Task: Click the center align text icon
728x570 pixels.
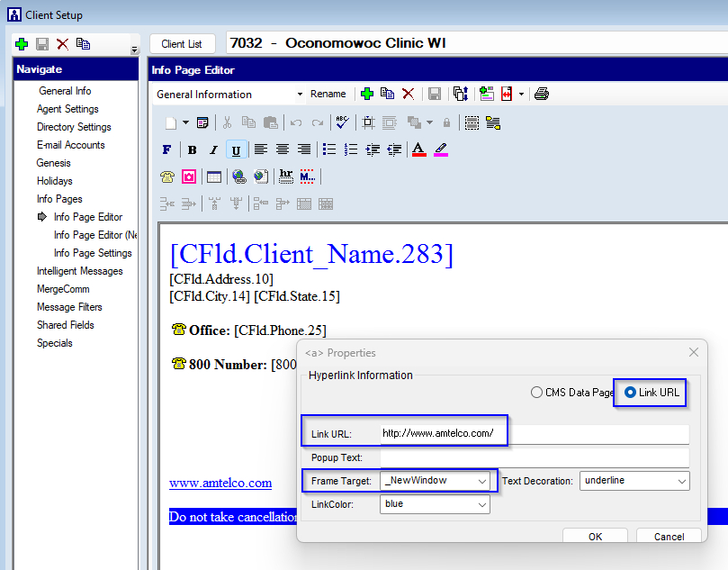Action: (x=283, y=149)
